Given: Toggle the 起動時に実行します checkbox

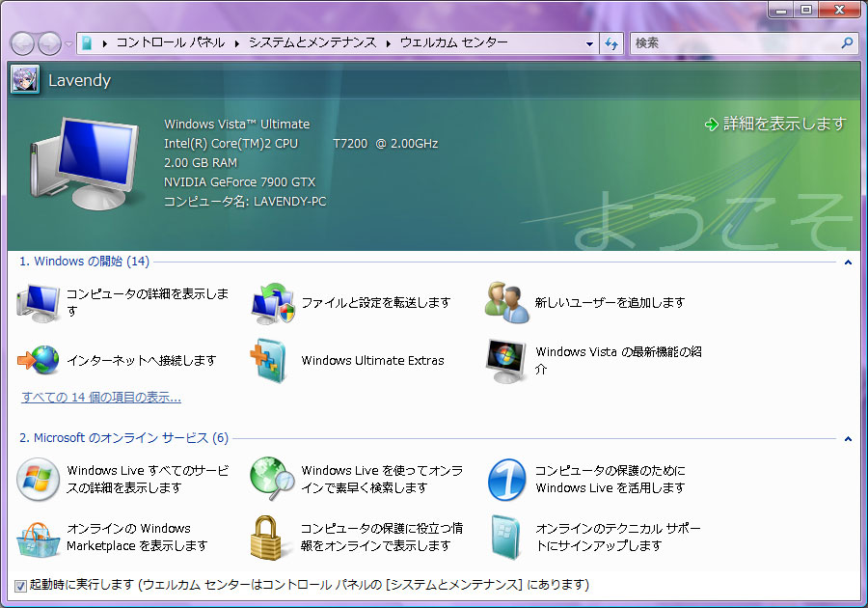Looking at the screenshot, I should pyautogui.click(x=20, y=586).
